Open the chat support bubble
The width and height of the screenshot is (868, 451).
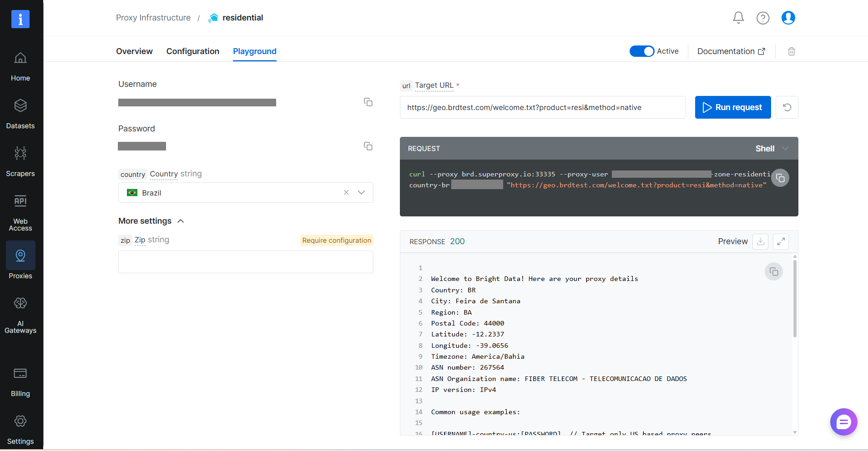click(x=843, y=422)
